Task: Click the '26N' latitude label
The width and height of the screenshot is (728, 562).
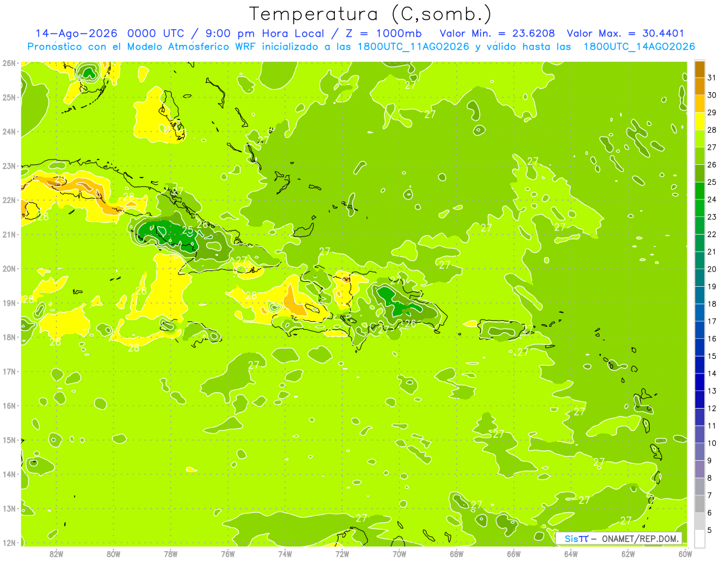Action: tap(9, 63)
